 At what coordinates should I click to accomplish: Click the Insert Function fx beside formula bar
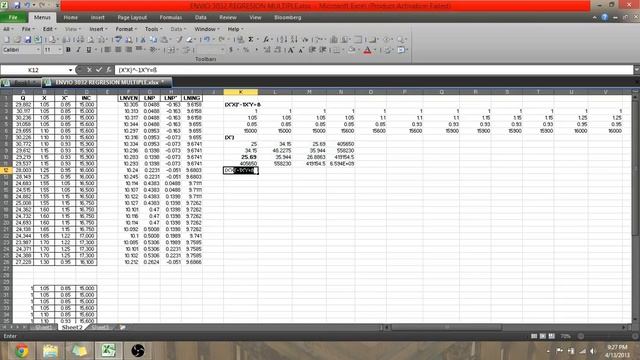point(109,70)
